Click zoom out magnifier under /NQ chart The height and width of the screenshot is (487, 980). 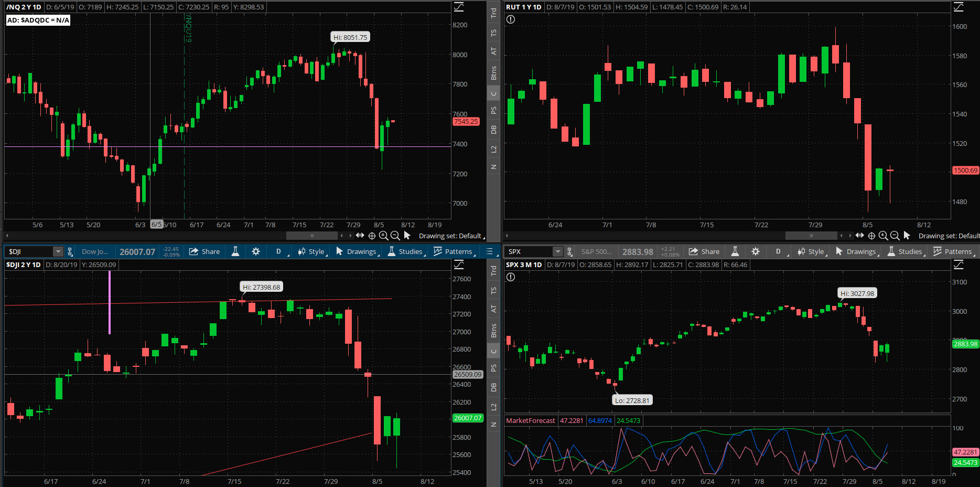pos(395,236)
